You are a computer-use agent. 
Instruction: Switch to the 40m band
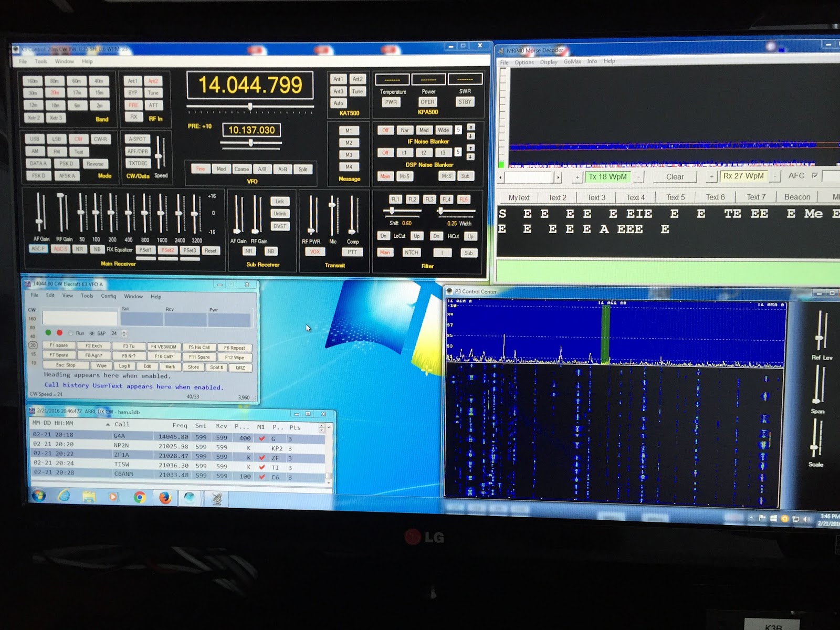(x=99, y=81)
